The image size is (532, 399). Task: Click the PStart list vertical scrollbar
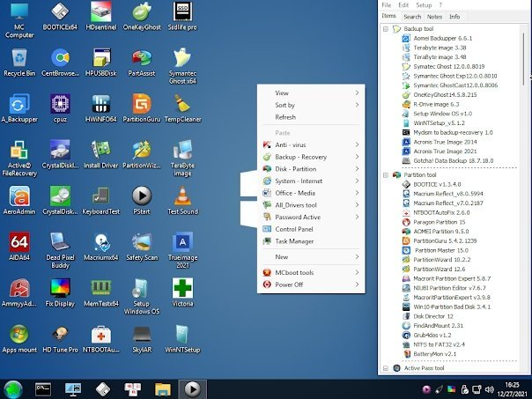pos(524,59)
